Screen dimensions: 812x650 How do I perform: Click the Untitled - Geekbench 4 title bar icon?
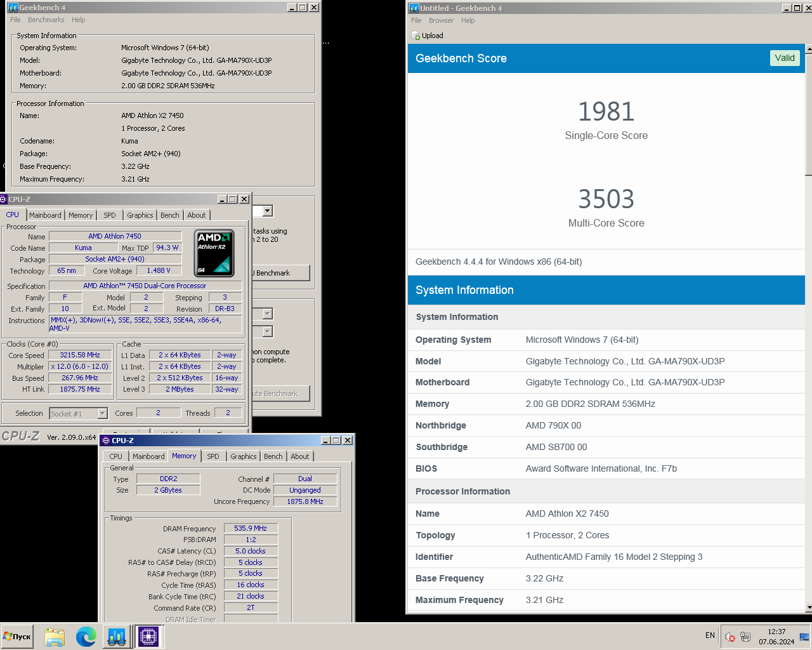[x=414, y=8]
